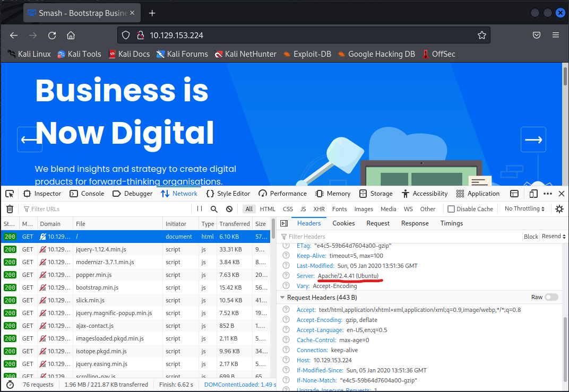Open the No Throttling dropdown
This screenshot has height=392, width=569.
(524, 208)
